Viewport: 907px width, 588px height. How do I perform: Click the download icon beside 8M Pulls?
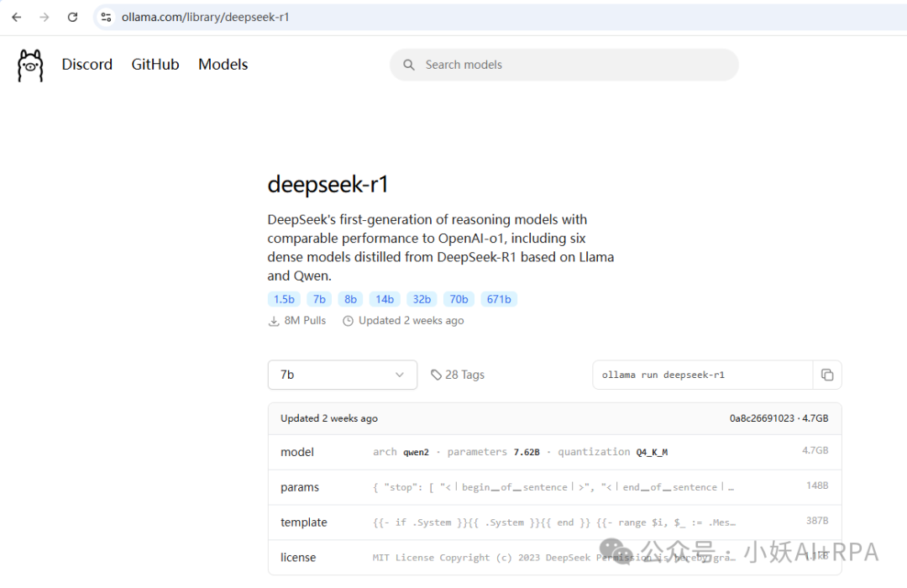tap(274, 321)
